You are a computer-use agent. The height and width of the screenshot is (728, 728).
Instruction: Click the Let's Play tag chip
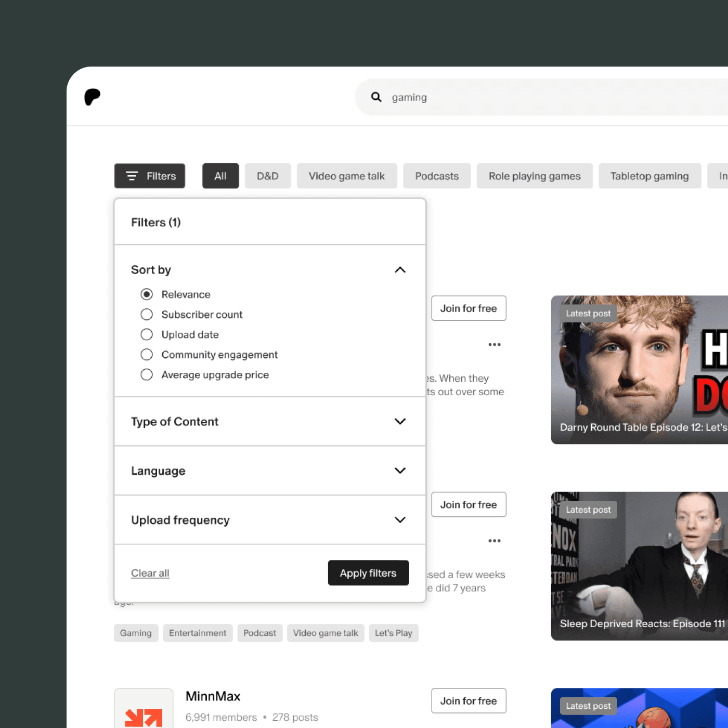(x=394, y=633)
